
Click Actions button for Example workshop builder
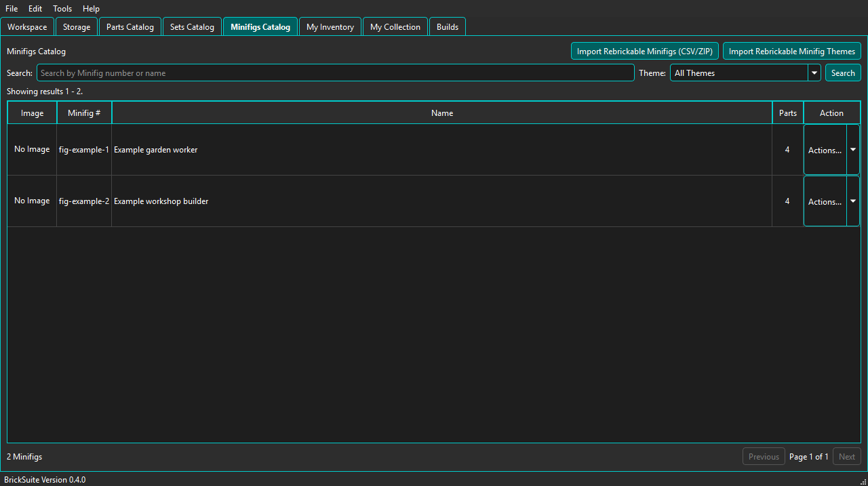tap(825, 201)
